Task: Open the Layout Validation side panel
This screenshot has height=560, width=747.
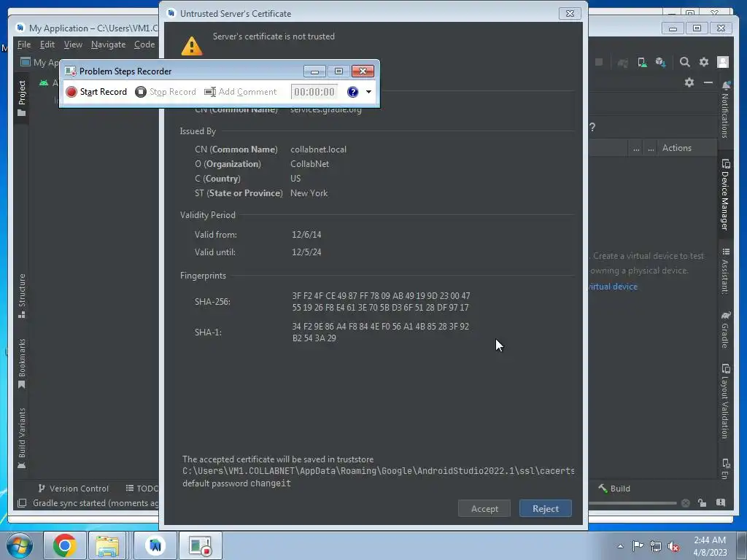Action: (725, 402)
